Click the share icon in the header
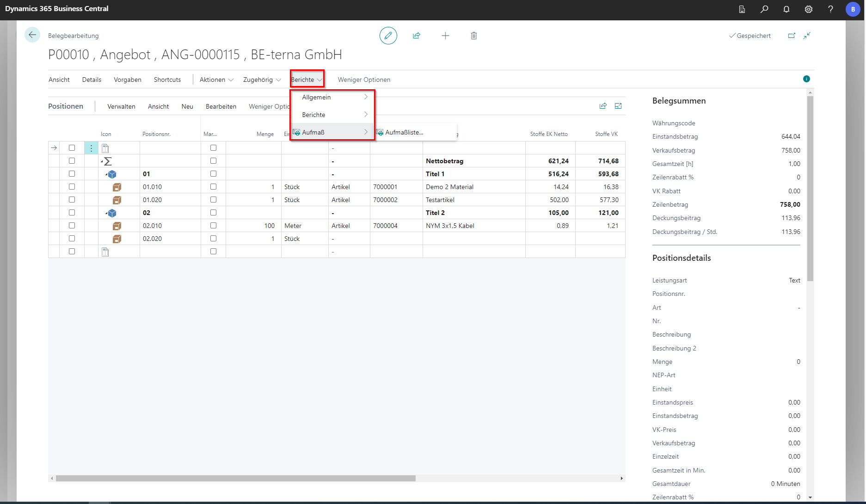The height and width of the screenshot is (504, 866). tap(416, 36)
